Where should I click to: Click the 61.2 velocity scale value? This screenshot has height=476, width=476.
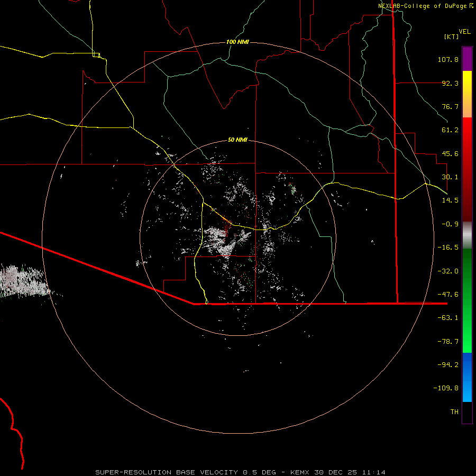click(450, 130)
